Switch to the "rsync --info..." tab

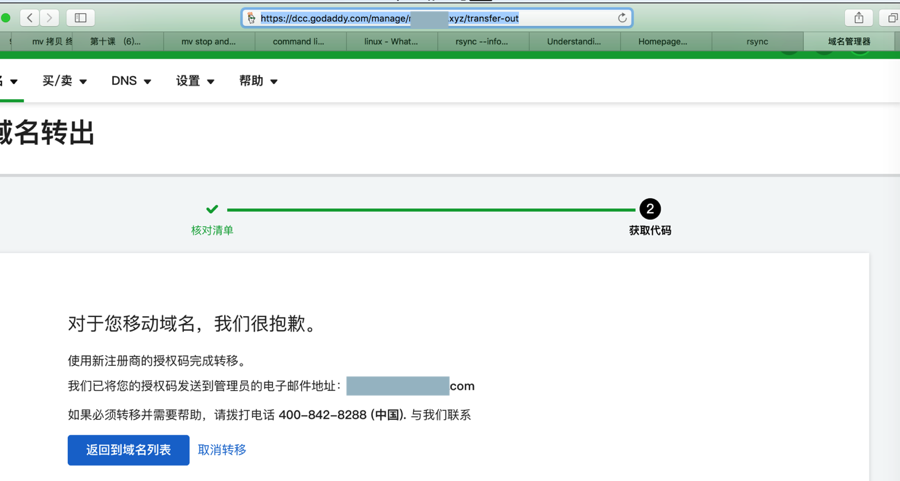pyautogui.click(x=483, y=41)
